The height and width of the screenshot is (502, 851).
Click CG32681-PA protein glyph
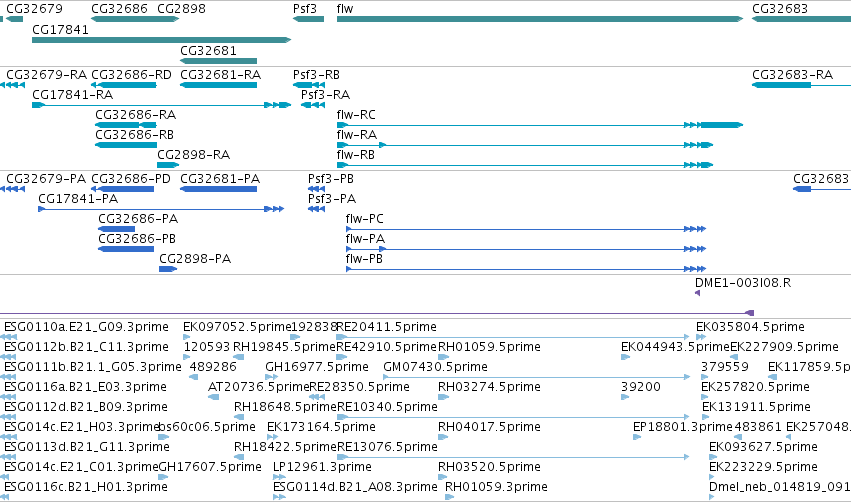218,189
